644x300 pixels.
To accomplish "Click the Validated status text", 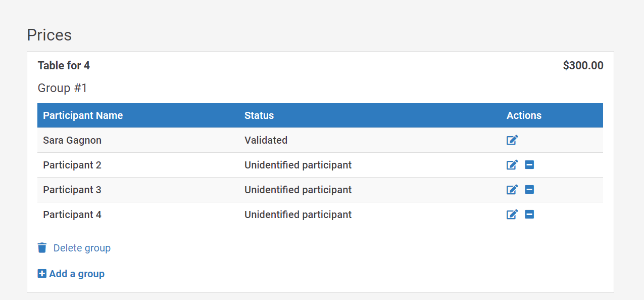I will [266, 140].
